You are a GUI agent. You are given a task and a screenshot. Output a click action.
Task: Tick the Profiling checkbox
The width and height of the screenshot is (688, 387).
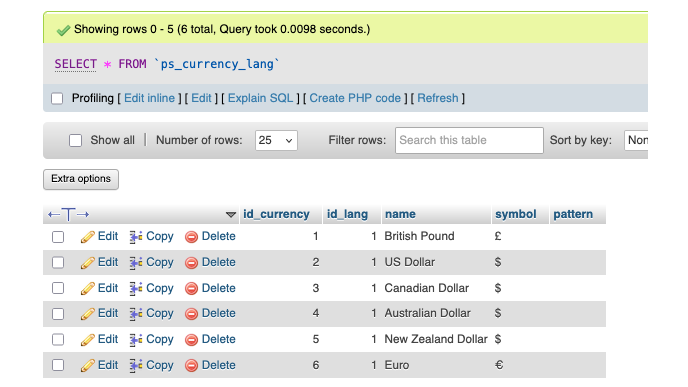click(x=57, y=98)
